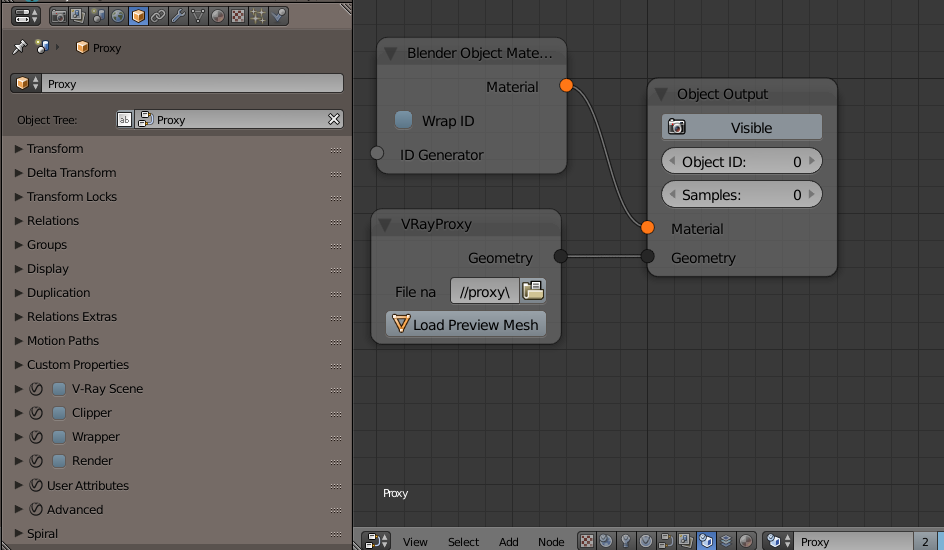The height and width of the screenshot is (550, 944).
Task: Open the Texture tab (checker icon)
Action: tap(238, 16)
